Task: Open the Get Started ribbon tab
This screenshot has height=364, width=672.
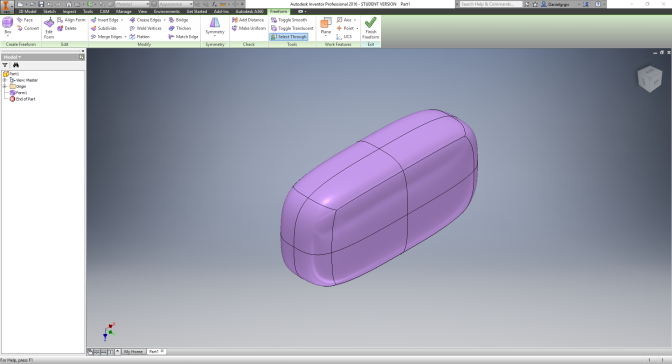Action: pyautogui.click(x=197, y=12)
